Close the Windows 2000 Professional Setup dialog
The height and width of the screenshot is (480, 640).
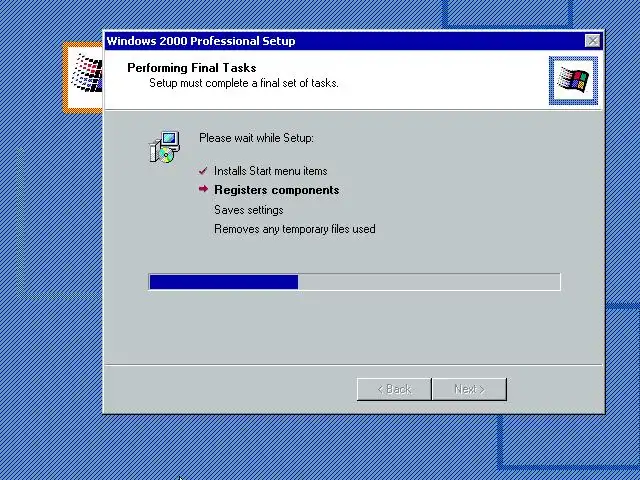(x=592, y=40)
